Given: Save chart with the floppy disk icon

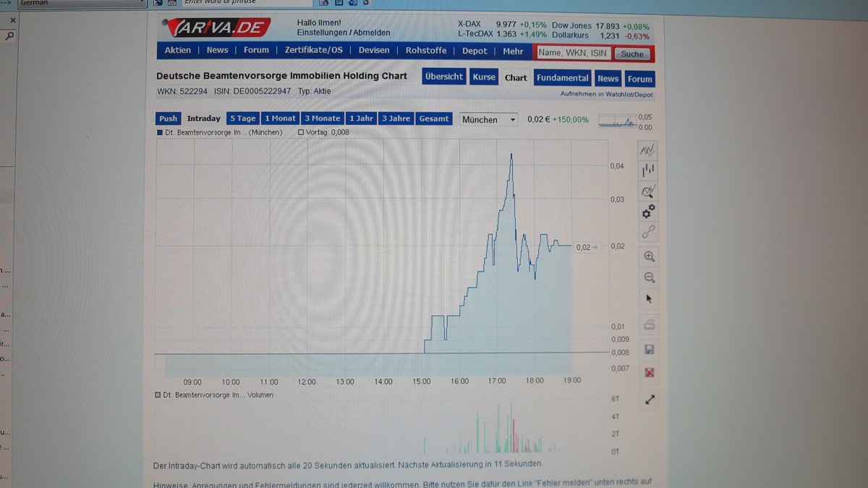Looking at the screenshot, I should click(x=649, y=350).
